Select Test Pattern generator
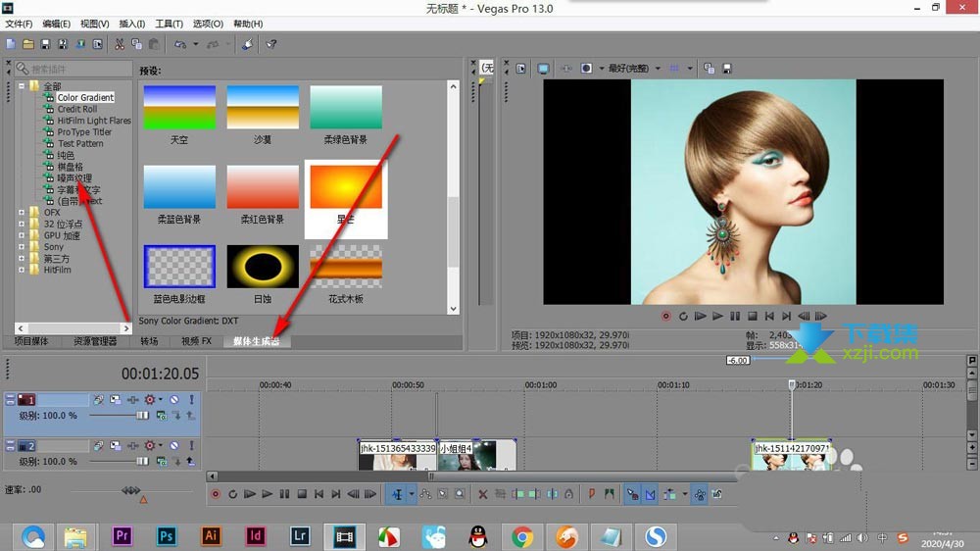The height and width of the screenshot is (551, 980). (x=80, y=143)
